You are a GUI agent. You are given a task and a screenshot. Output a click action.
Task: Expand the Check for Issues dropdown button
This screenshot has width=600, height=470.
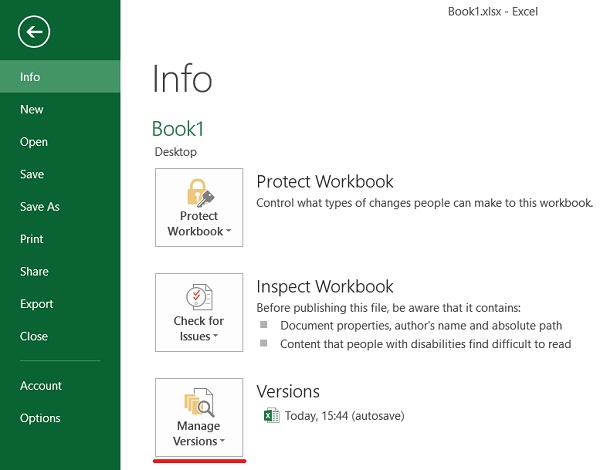click(x=199, y=312)
